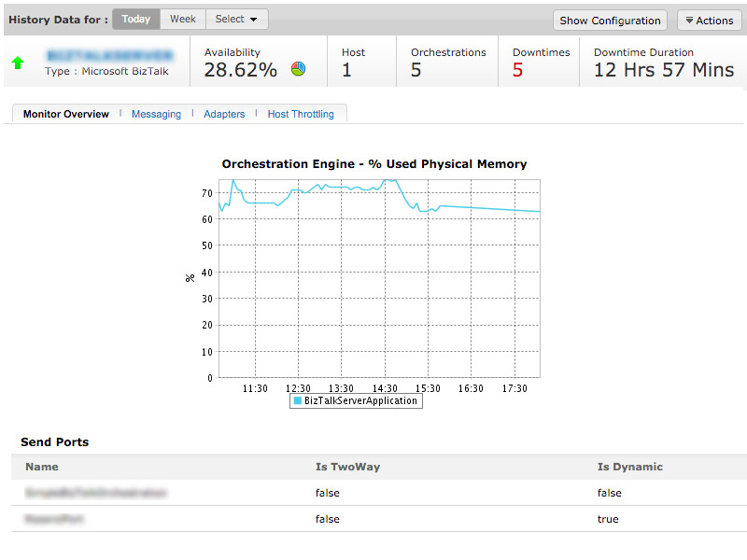The image size is (747, 560).
Task: Sort by the Name column header
Action: click(42, 467)
